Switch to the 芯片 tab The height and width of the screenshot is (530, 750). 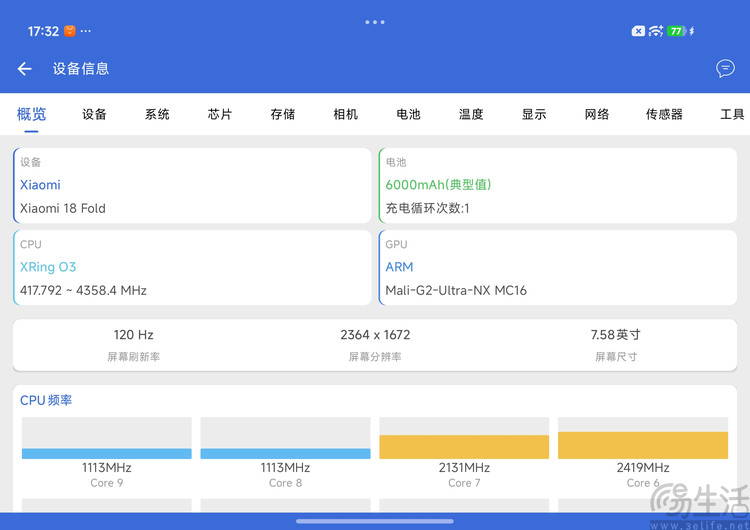click(x=220, y=114)
